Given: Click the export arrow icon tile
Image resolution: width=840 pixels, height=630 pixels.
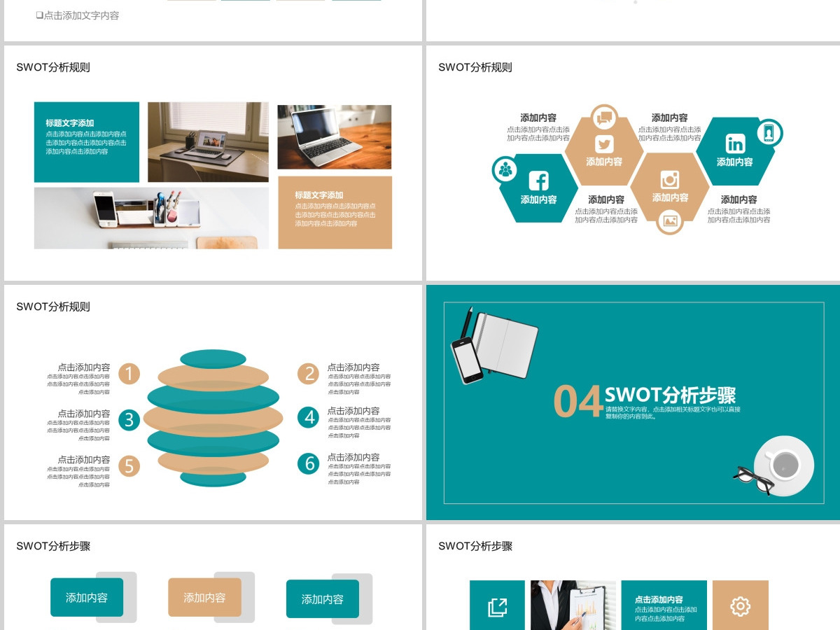Looking at the screenshot, I should pos(497,605).
